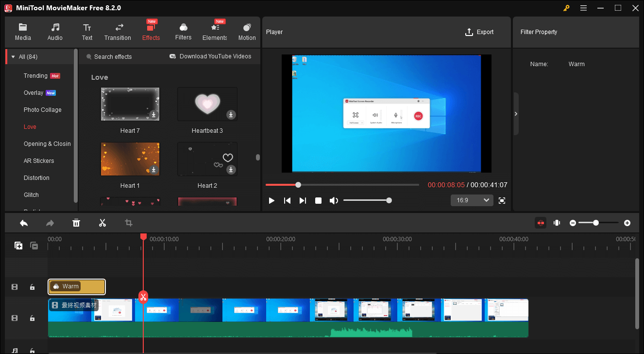Download the Heart 7 effect
The image size is (644, 354).
(x=153, y=115)
